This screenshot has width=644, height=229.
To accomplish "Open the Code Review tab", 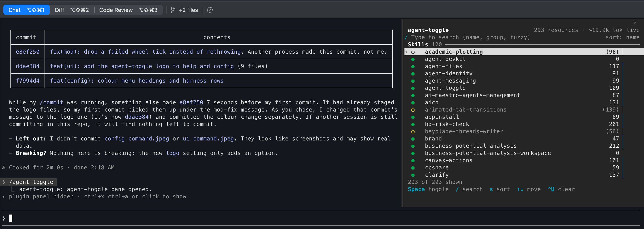I will pos(128,10).
